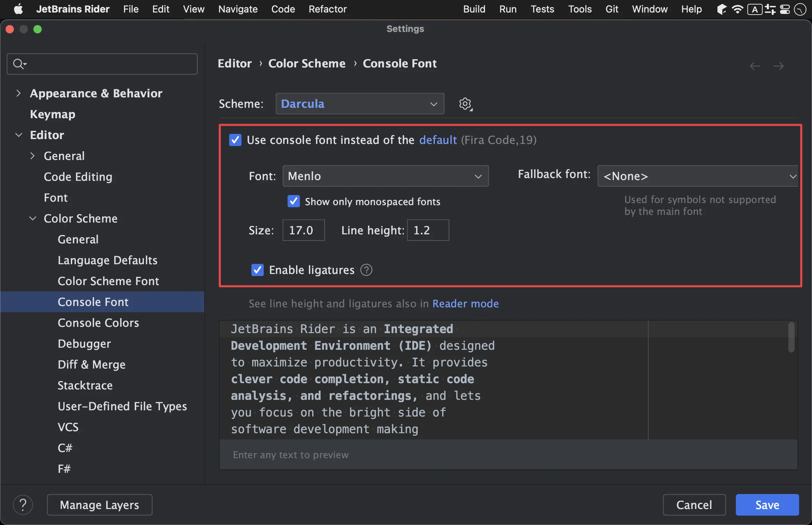Click the Cancel button
Viewport: 812px width, 525px height.
pyautogui.click(x=694, y=505)
